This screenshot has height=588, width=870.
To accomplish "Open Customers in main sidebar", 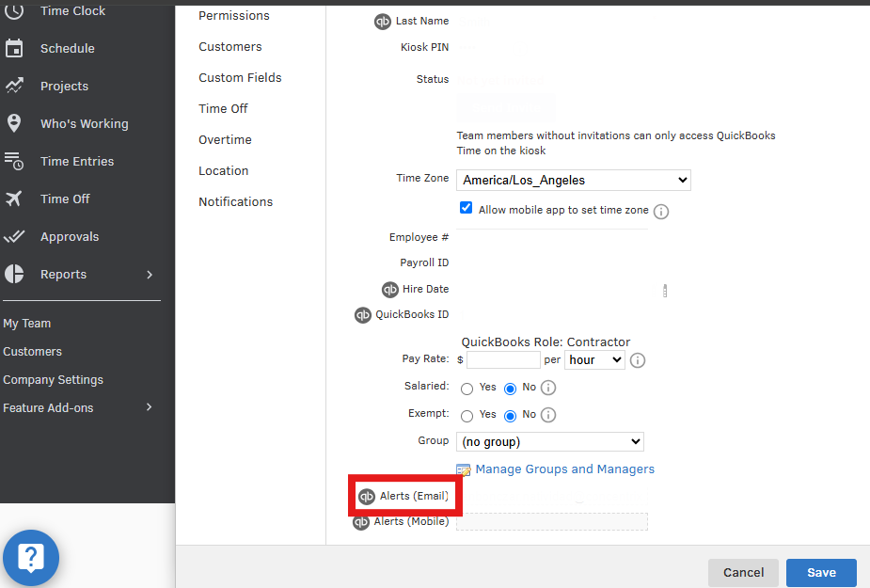I will click(32, 352).
